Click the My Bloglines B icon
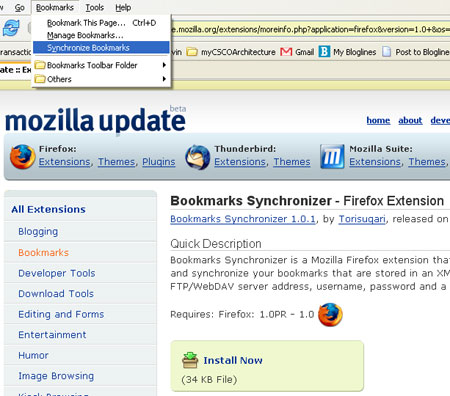The image size is (450, 396). (324, 52)
